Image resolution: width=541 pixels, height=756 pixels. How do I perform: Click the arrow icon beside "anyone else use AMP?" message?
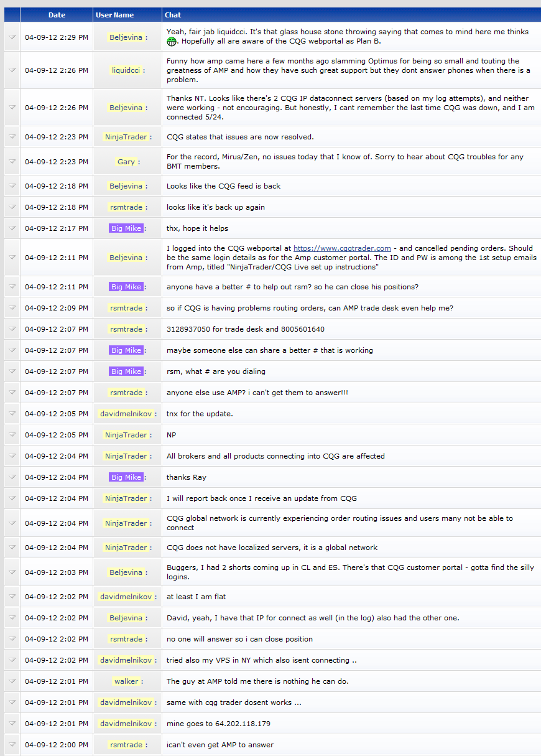pos(12,393)
